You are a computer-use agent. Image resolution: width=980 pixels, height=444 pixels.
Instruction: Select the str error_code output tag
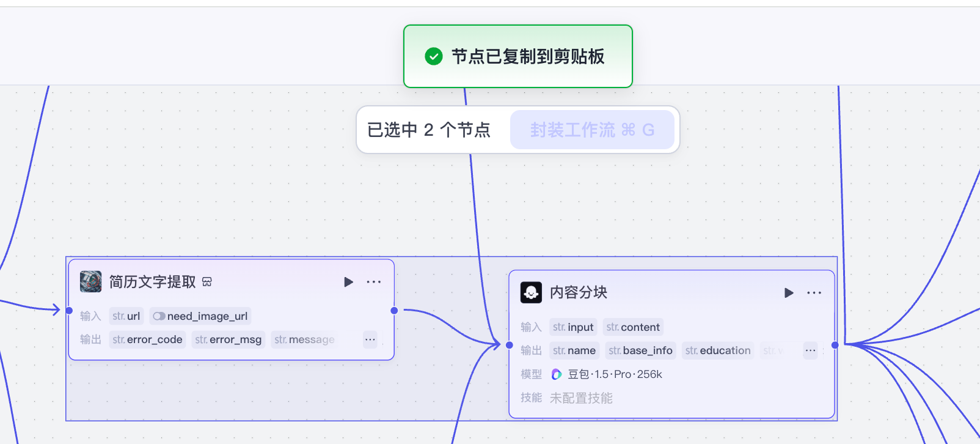pos(147,339)
